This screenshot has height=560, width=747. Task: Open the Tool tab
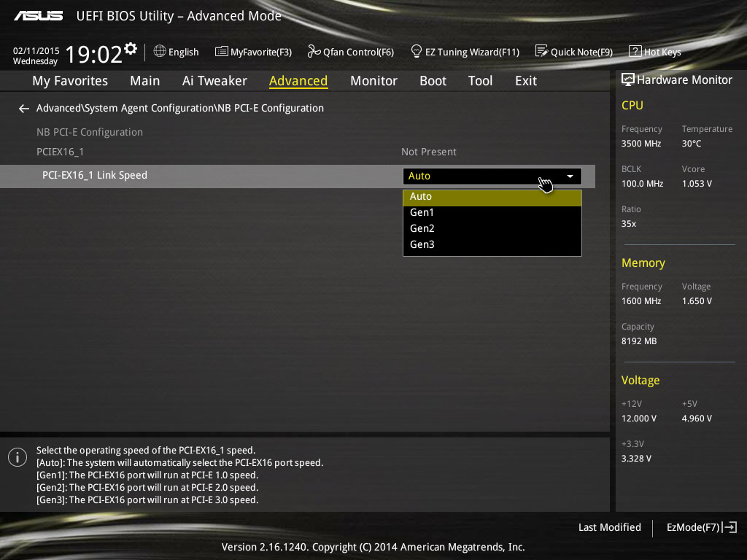pos(480,81)
